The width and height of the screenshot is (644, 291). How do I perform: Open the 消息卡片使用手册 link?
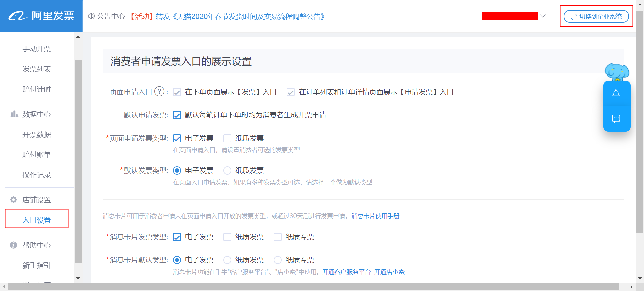point(375,216)
